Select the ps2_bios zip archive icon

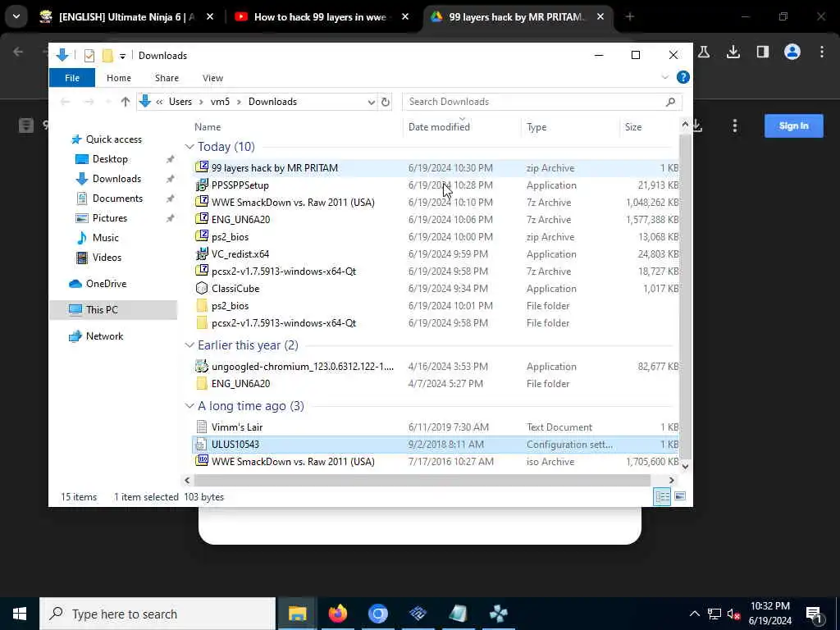coord(202,236)
